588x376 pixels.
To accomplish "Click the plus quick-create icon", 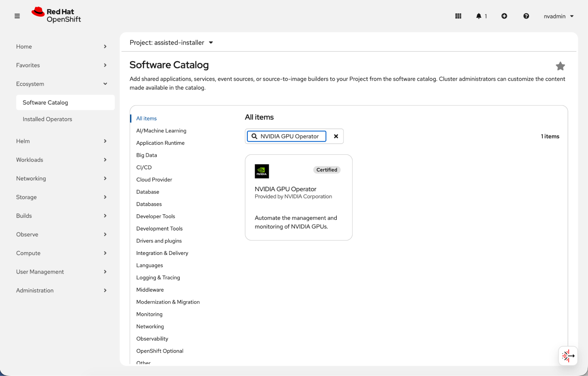I will tap(504, 16).
